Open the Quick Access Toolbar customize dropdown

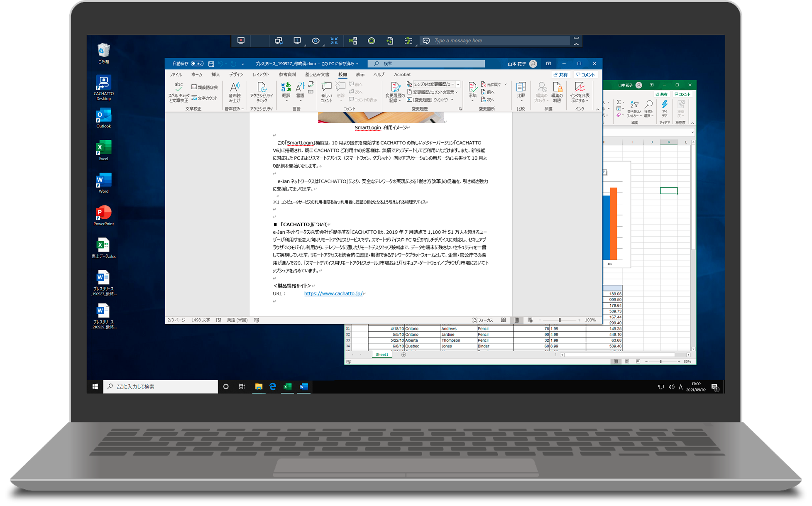[x=243, y=64]
